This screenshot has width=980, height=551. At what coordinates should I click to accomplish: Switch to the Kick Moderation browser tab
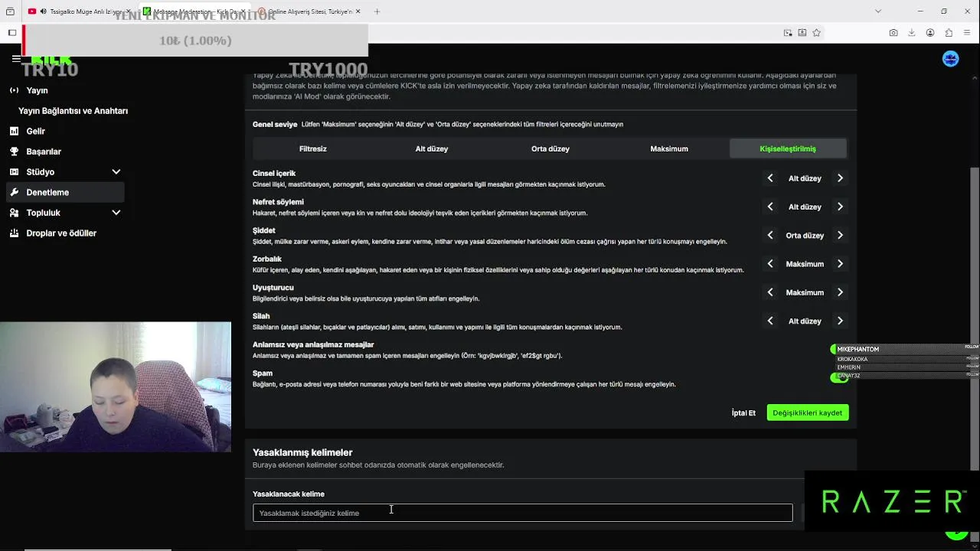pyautogui.click(x=194, y=11)
